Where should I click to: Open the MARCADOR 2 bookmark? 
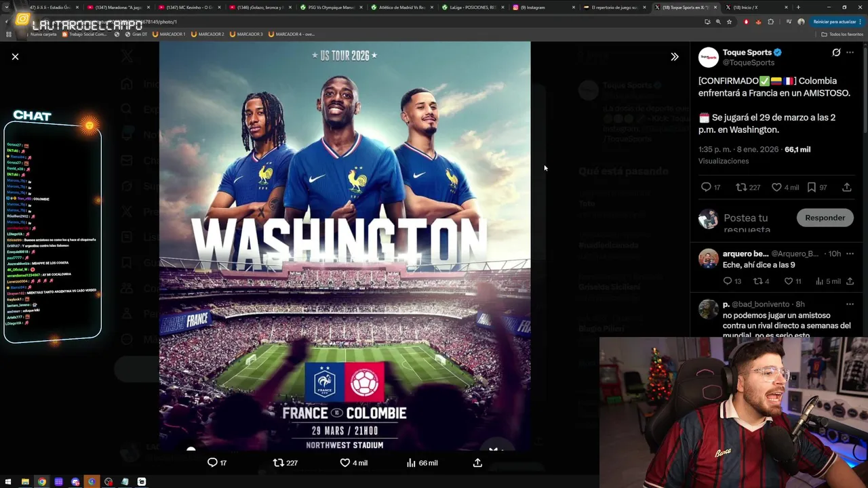[208, 34]
